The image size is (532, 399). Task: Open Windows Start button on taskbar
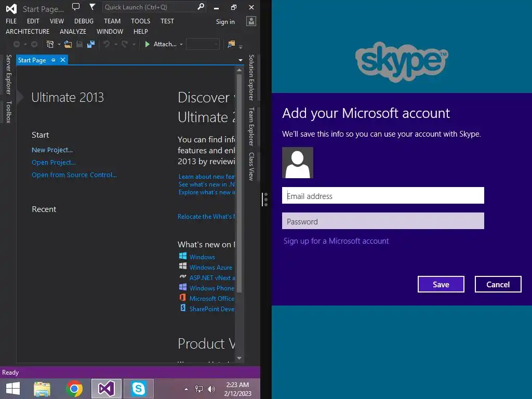pos(13,389)
